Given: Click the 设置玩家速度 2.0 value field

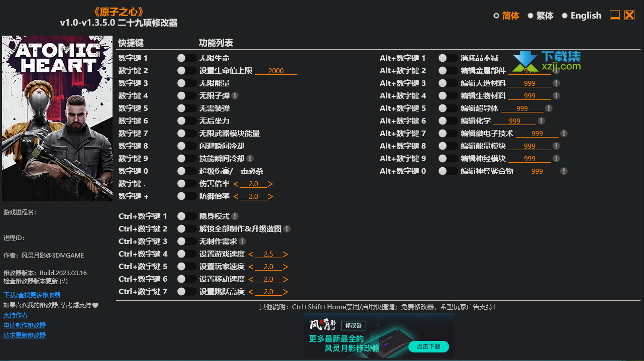Looking at the screenshot, I should pos(268,267).
